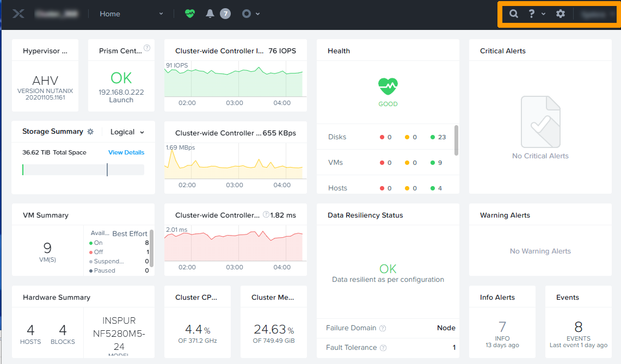Click the View Details storage link

coord(126,152)
